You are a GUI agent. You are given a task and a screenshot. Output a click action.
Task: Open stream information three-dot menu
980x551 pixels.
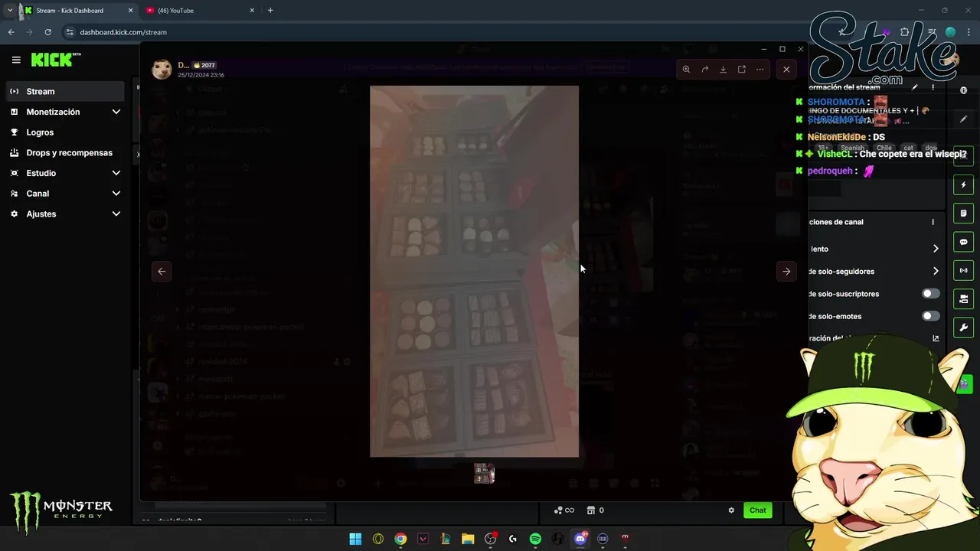(x=933, y=87)
